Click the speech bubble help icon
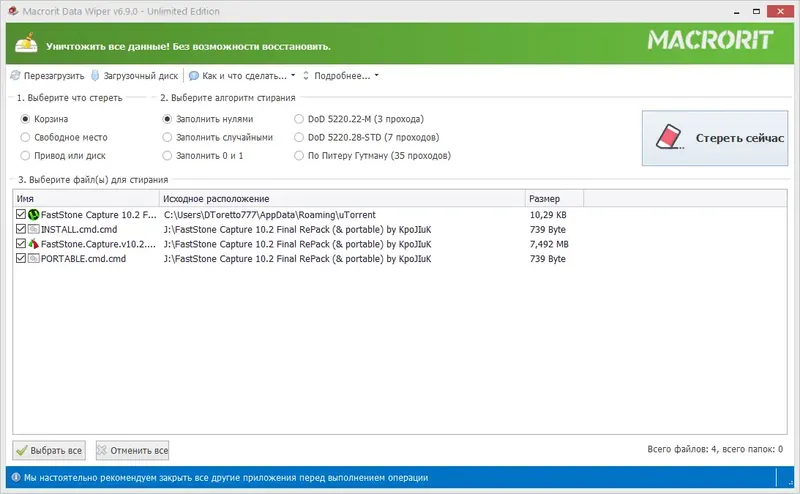Image resolution: width=800 pixels, height=494 pixels. [194, 76]
